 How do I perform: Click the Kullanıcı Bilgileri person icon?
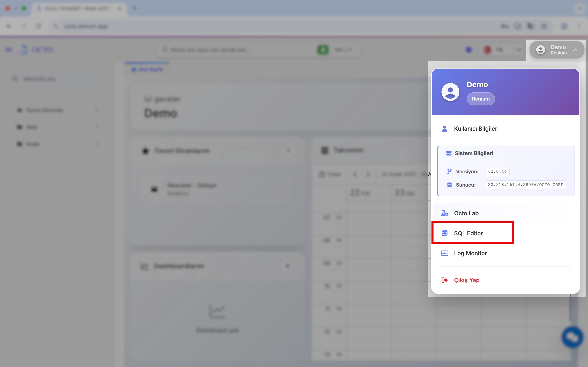point(444,129)
